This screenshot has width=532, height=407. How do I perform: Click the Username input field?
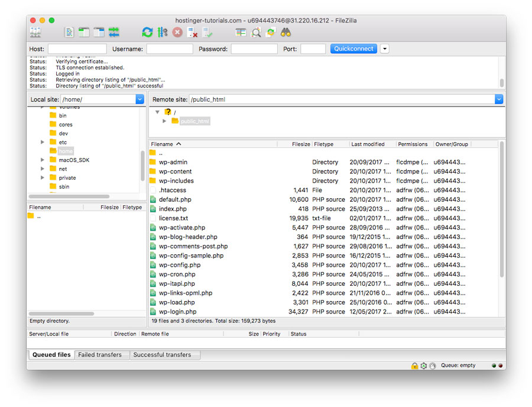[x=170, y=49]
